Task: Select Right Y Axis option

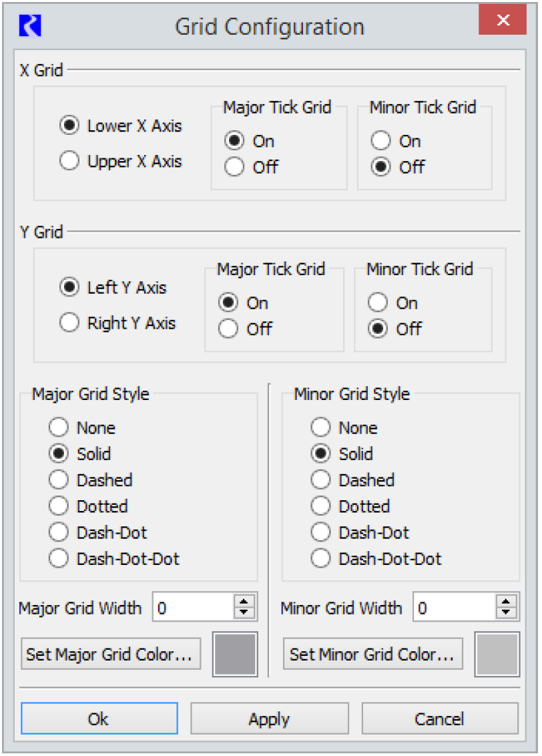Action: (x=69, y=323)
